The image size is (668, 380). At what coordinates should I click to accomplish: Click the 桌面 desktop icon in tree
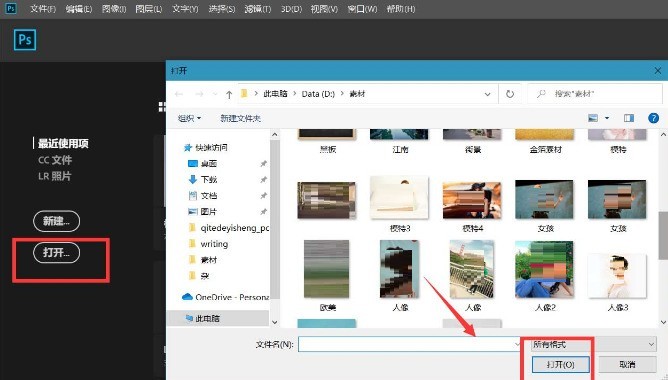[x=193, y=164]
